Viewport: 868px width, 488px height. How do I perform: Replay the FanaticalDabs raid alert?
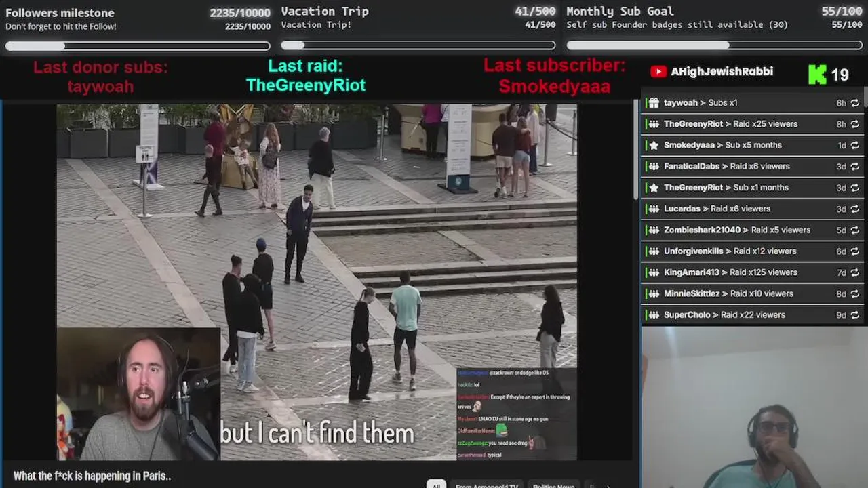[x=854, y=166]
